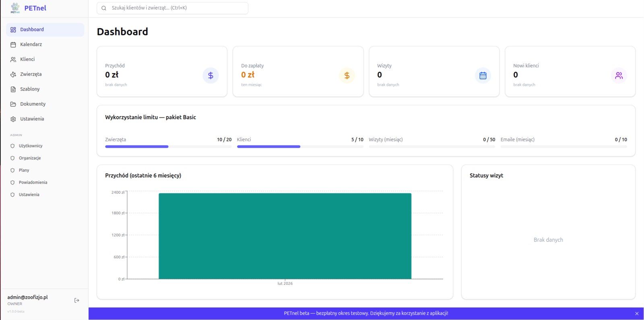
Task: Click the Ustawienia gear icon
Action: point(13,119)
